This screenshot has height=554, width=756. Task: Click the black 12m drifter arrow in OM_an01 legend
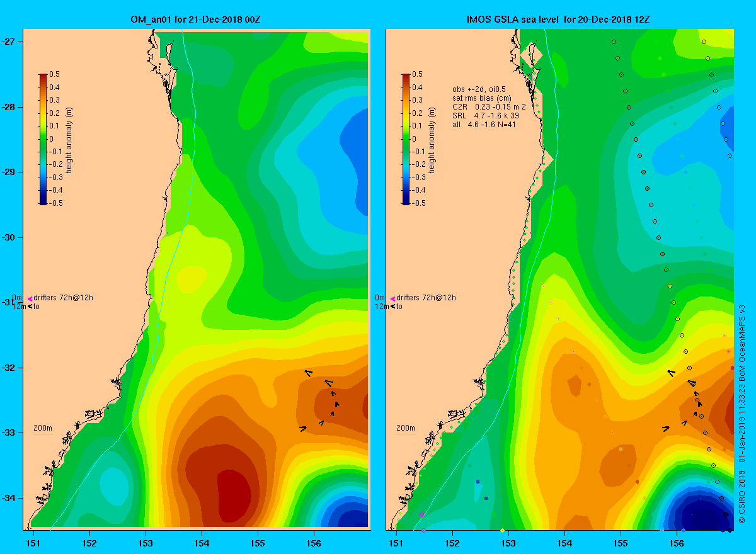click(x=30, y=307)
